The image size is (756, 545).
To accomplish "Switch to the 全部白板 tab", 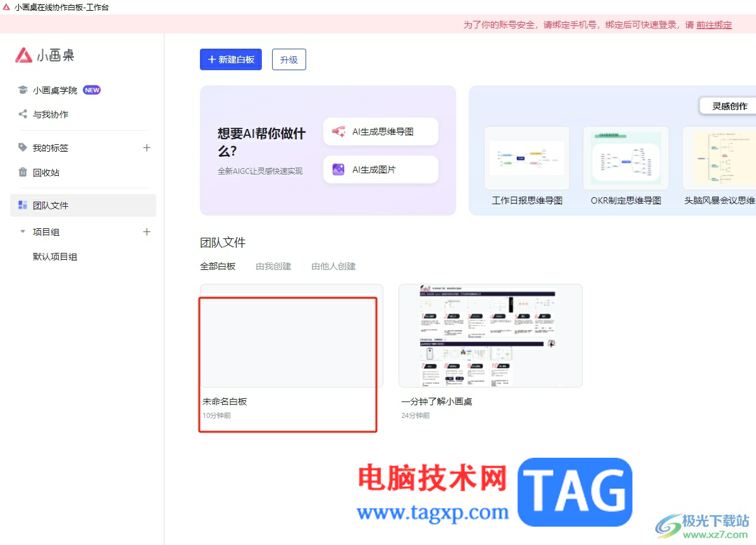I will [x=218, y=266].
